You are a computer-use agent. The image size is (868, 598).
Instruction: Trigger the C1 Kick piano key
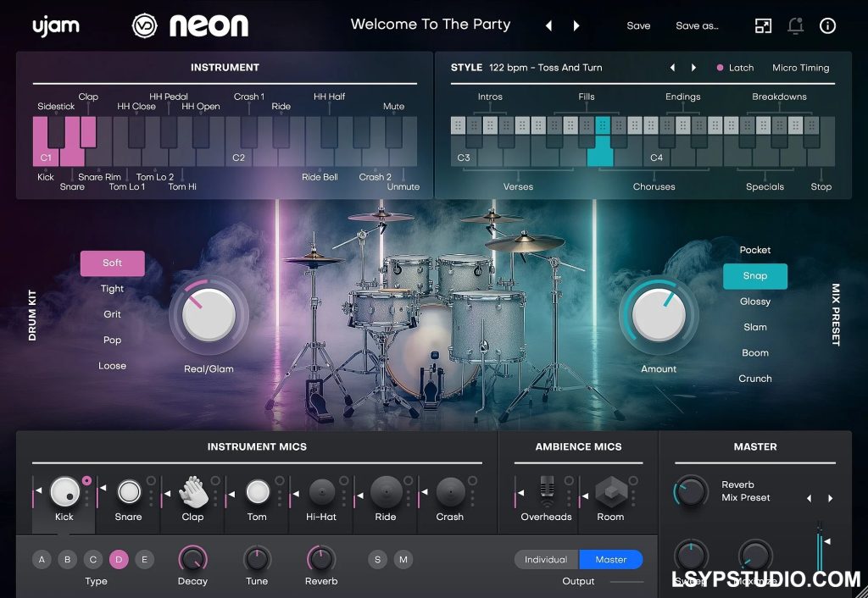[46, 142]
